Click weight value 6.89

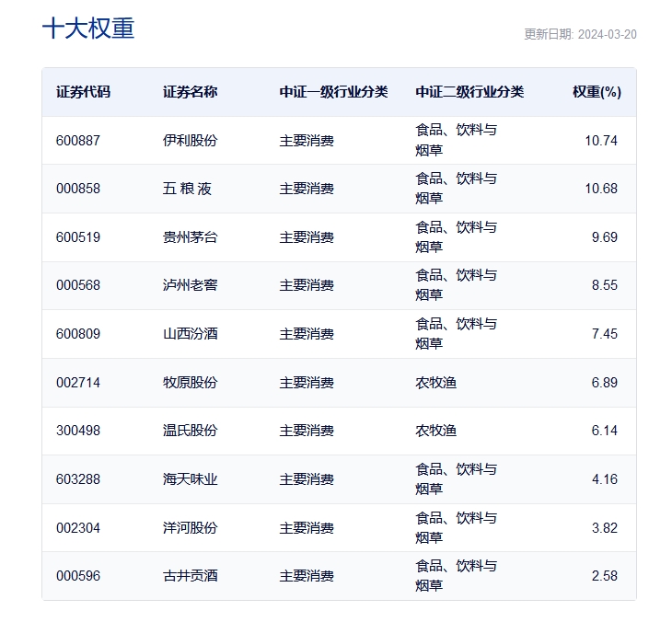(x=604, y=382)
